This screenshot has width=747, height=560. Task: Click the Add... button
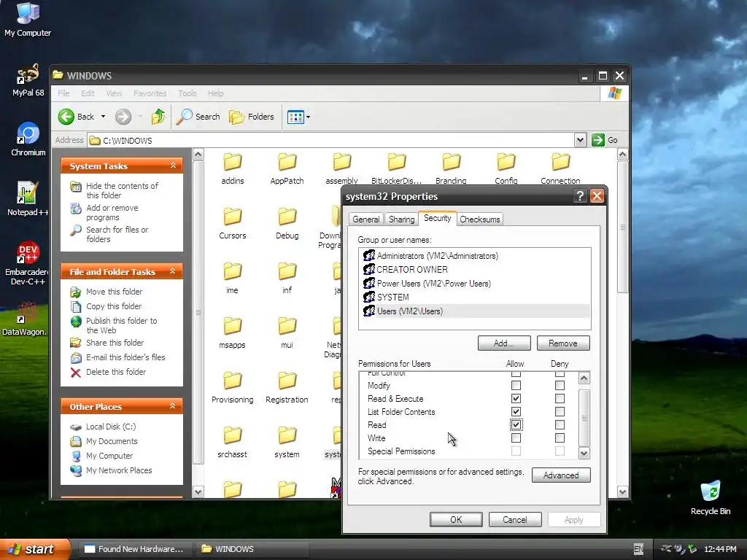[504, 343]
